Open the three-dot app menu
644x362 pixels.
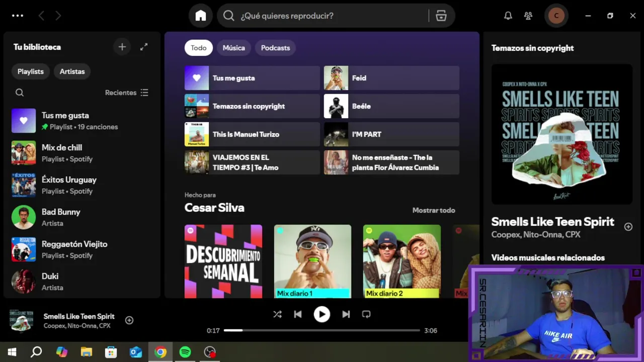[18, 16]
